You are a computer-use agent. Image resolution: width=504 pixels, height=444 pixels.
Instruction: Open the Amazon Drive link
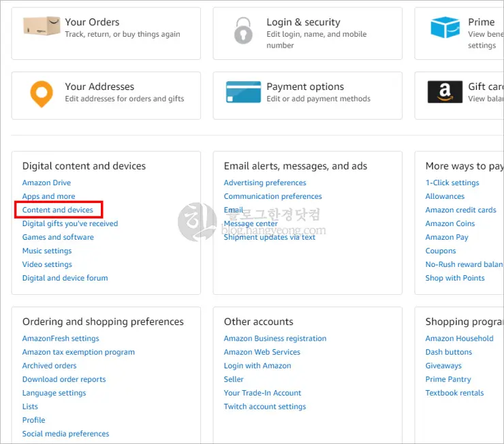point(46,183)
